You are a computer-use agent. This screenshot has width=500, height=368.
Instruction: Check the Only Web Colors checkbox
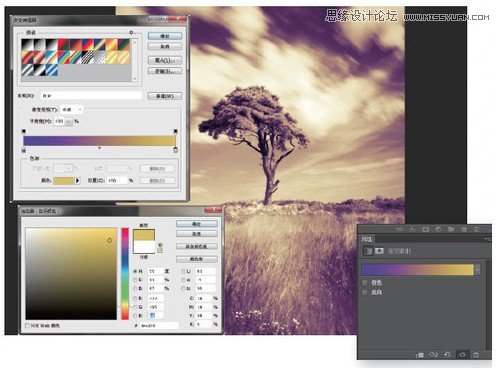[28, 325]
